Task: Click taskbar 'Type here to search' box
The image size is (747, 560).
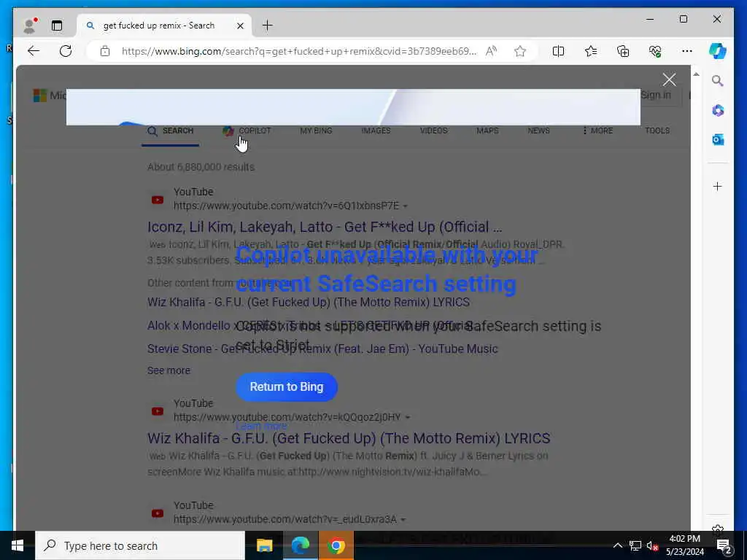Action: pos(140,545)
